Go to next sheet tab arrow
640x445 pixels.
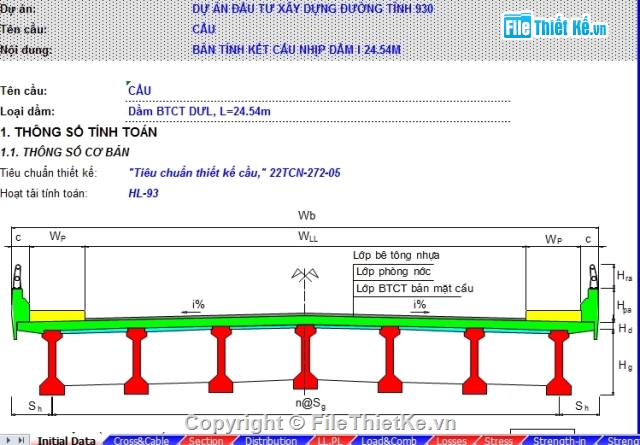click(9, 440)
